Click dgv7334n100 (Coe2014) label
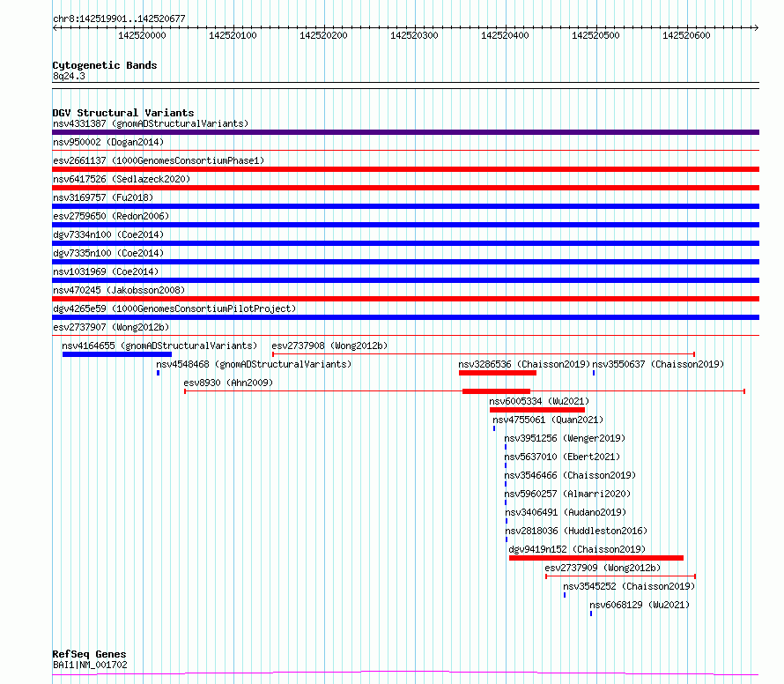Image resolution: width=784 pixels, height=684 pixels. tap(108, 234)
